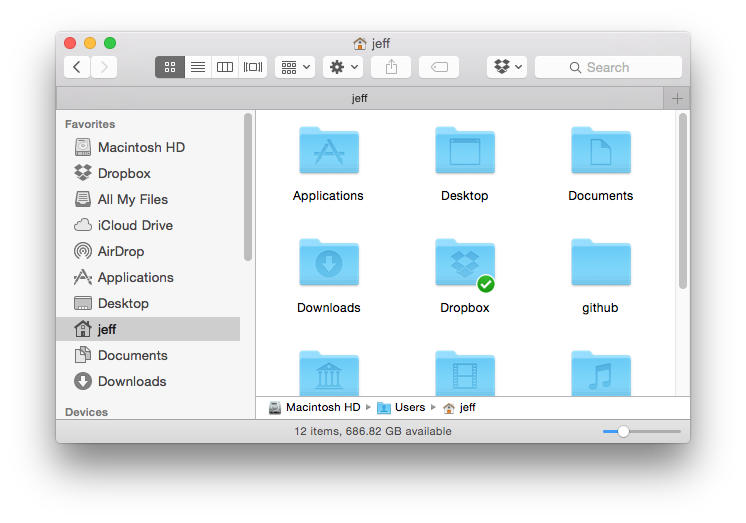The image size is (746, 523).
Task: Click jeff in the path bar
Action: tap(459, 408)
